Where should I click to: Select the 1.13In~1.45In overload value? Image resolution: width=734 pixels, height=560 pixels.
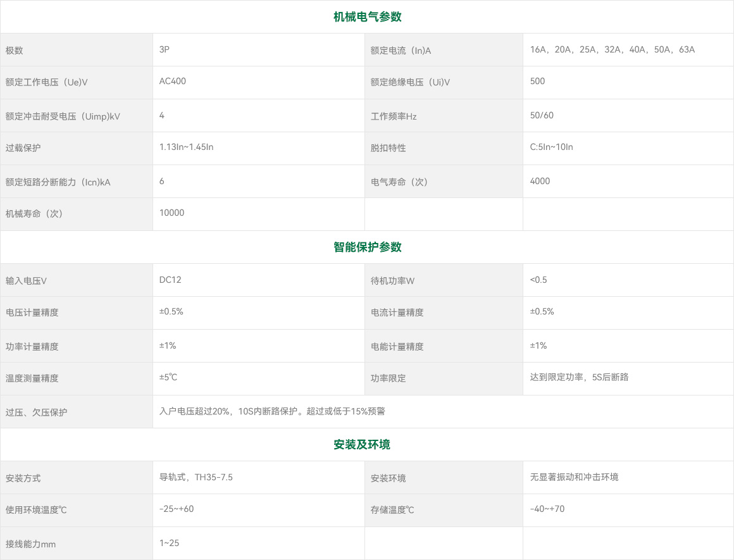coord(187,147)
